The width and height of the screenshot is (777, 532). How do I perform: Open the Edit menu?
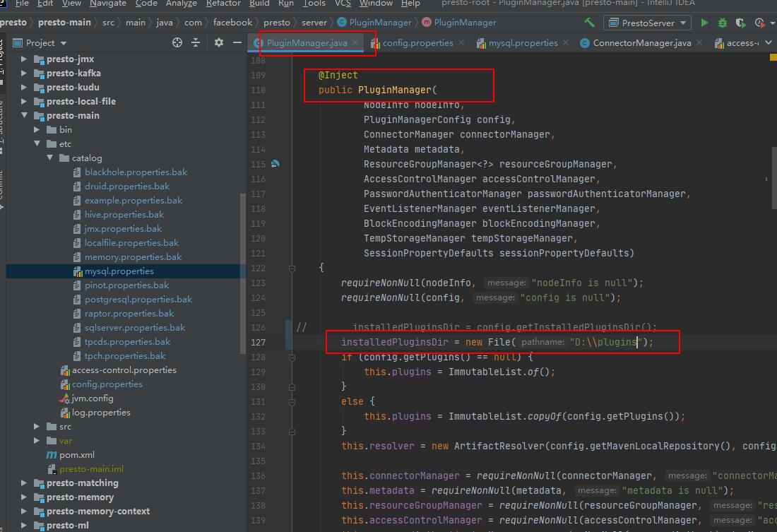point(45,4)
